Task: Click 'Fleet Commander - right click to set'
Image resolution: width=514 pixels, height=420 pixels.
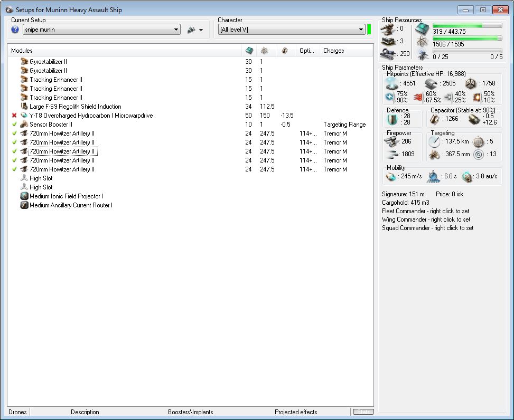Action: coord(425,211)
